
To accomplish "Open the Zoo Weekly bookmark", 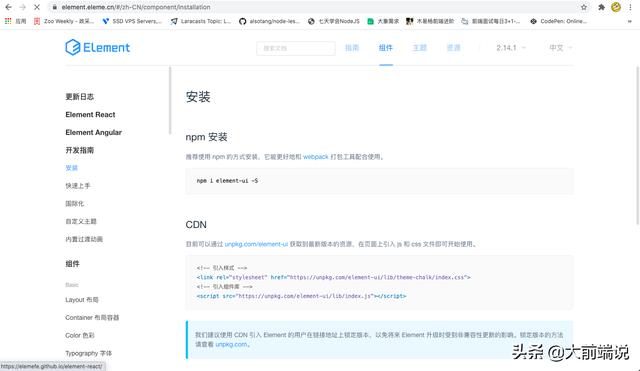I will pyautogui.click(x=64, y=21).
